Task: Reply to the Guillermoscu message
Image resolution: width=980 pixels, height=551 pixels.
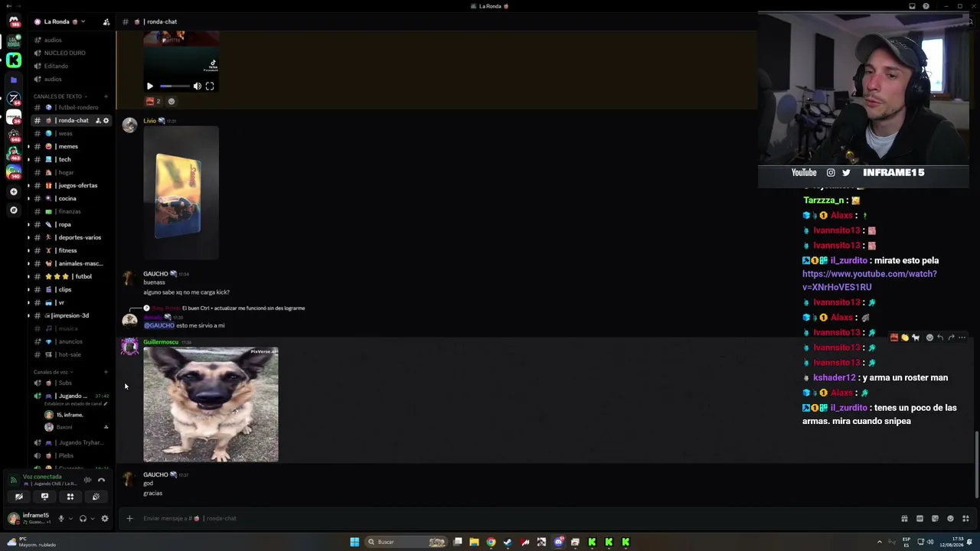Action: point(940,337)
